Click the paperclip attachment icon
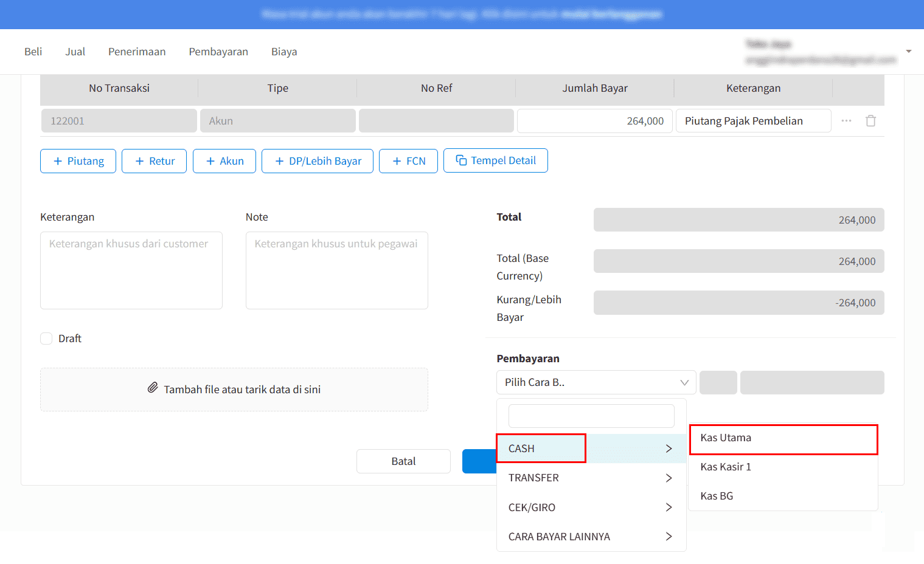Screen dimensions: 924x564 (x=153, y=388)
